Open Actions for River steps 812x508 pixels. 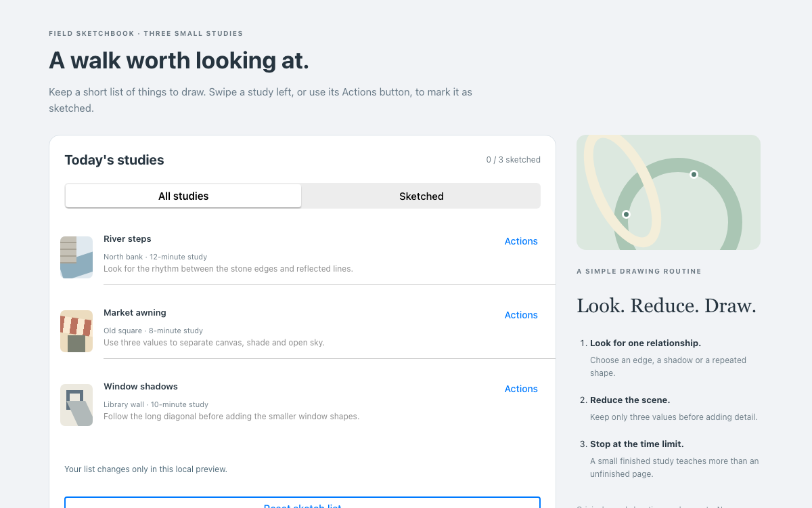(x=521, y=241)
